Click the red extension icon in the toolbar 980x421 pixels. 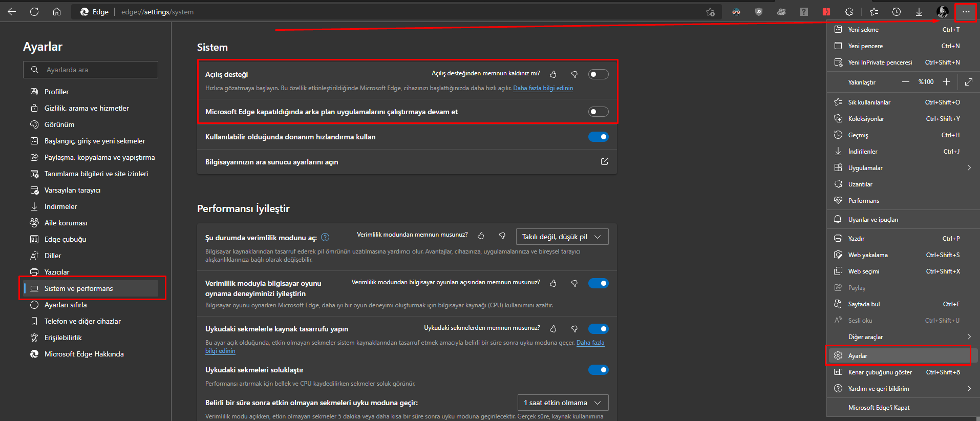pyautogui.click(x=826, y=12)
